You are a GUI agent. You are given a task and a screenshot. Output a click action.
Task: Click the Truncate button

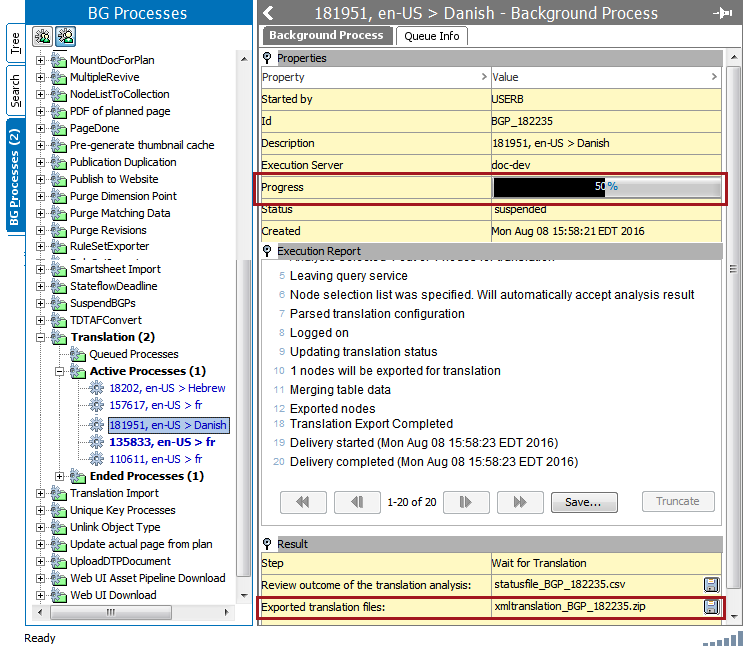coord(678,501)
